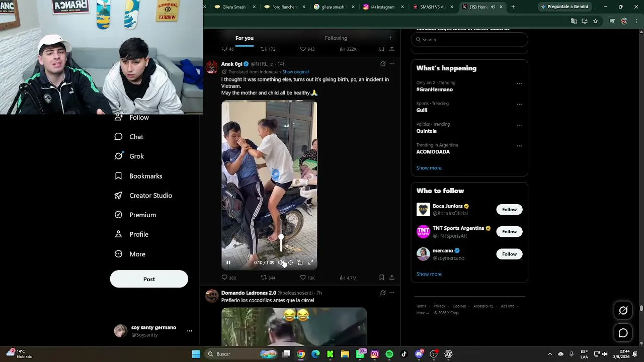Screen dimensions: 644x362
Task: Open Anak 0gl profile avatar
Action: pyautogui.click(x=212, y=67)
